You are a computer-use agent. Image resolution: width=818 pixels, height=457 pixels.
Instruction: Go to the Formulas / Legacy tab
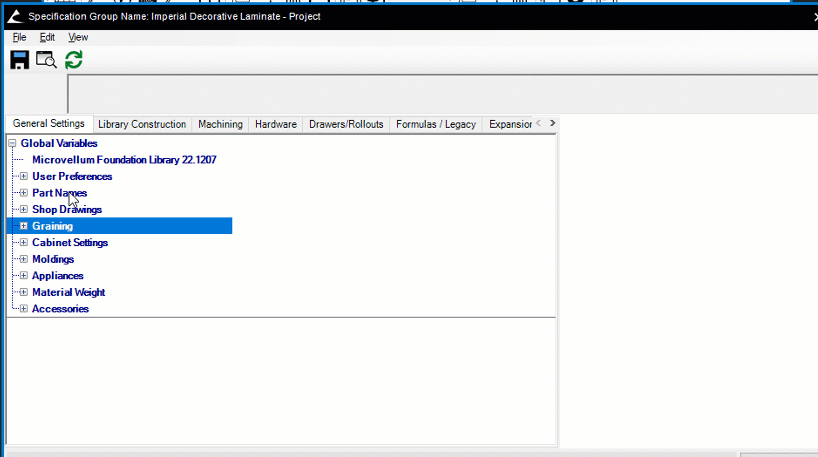[436, 124]
